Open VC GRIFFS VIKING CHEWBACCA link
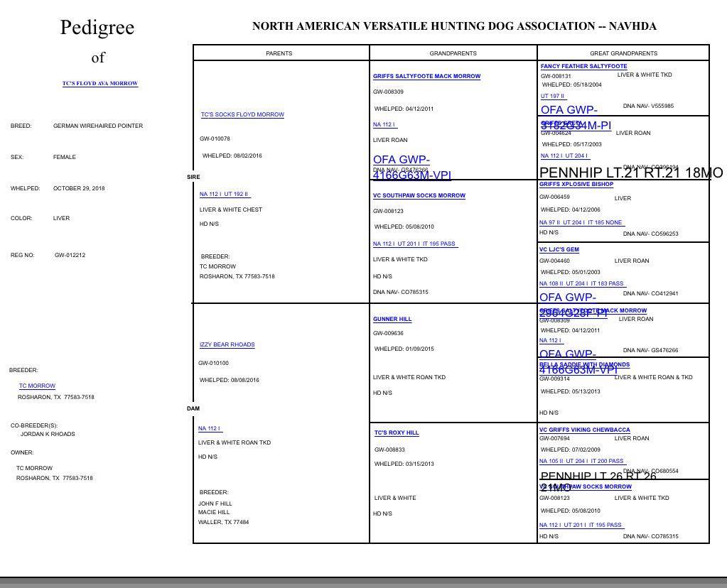This screenshot has height=588, width=727. coord(585,430)
